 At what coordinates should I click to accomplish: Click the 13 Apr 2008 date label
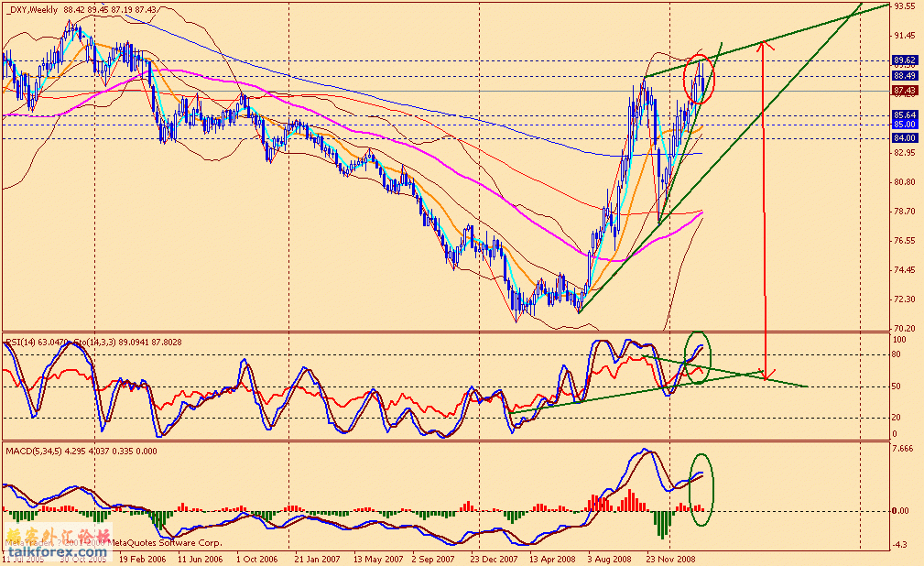tap(552, 559)
